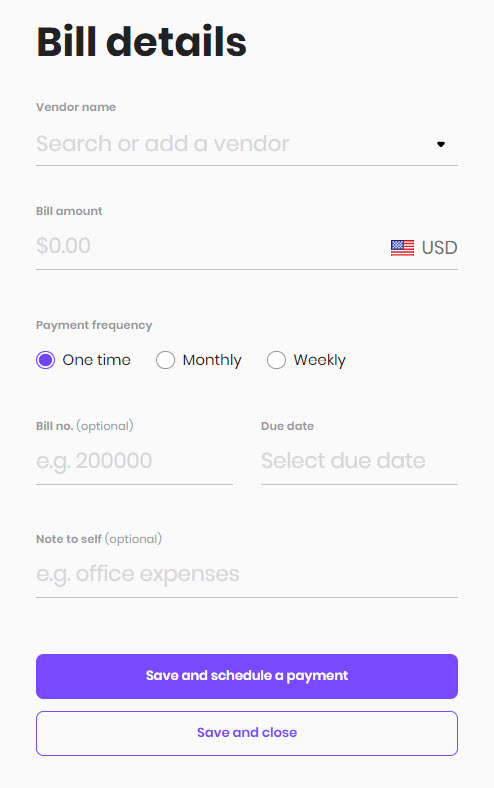The image size is (494, 788).
Task: Click the Monthly label text
Action: 212,360
